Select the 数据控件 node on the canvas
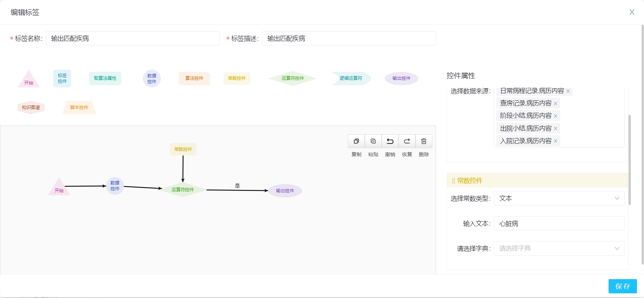 (115, 186)
